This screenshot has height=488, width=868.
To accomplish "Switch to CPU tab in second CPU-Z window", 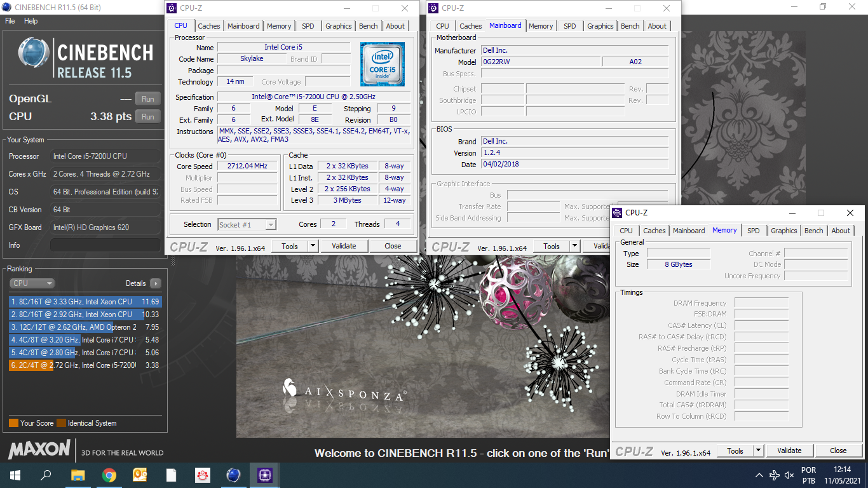I will point(443,26).
